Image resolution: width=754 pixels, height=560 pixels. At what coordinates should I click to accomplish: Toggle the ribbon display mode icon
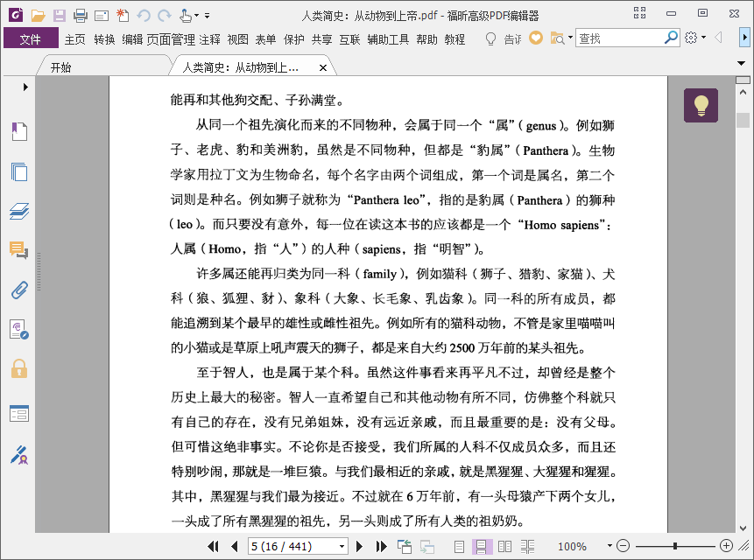click(639, 13)
